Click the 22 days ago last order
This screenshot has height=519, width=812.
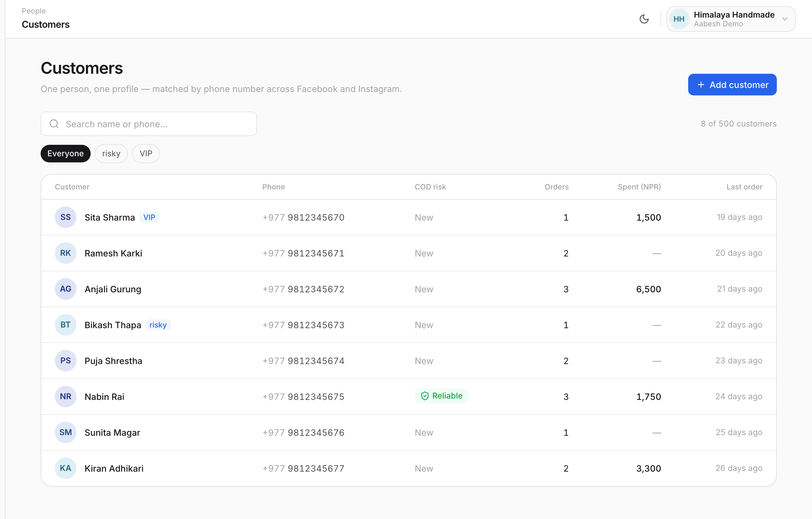(x=739, y=325)
